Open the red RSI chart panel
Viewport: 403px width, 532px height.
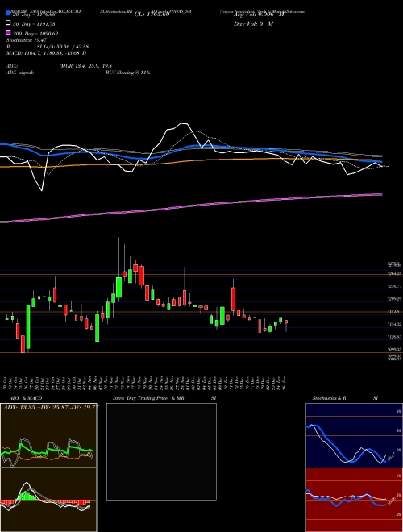pos(354,500)
